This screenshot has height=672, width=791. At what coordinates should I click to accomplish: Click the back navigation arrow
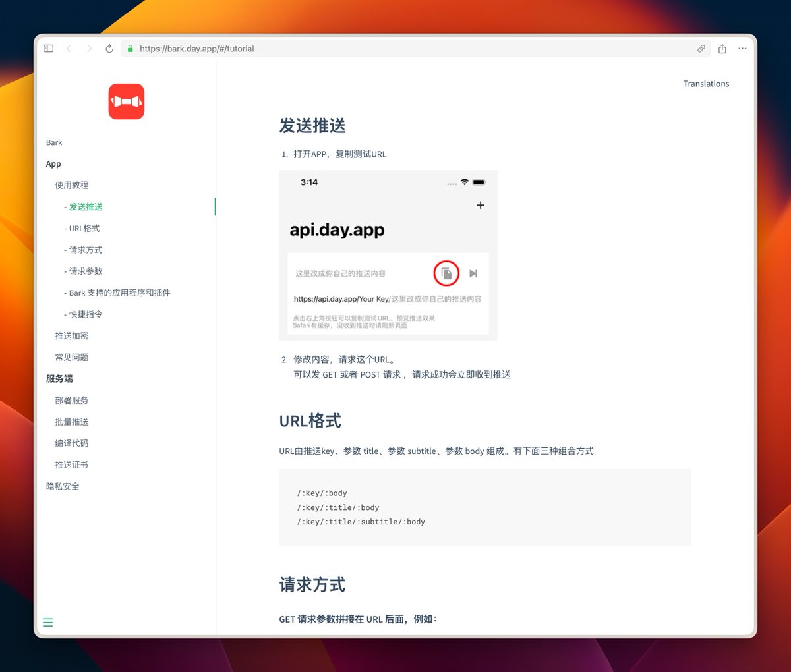click(69, 48)
